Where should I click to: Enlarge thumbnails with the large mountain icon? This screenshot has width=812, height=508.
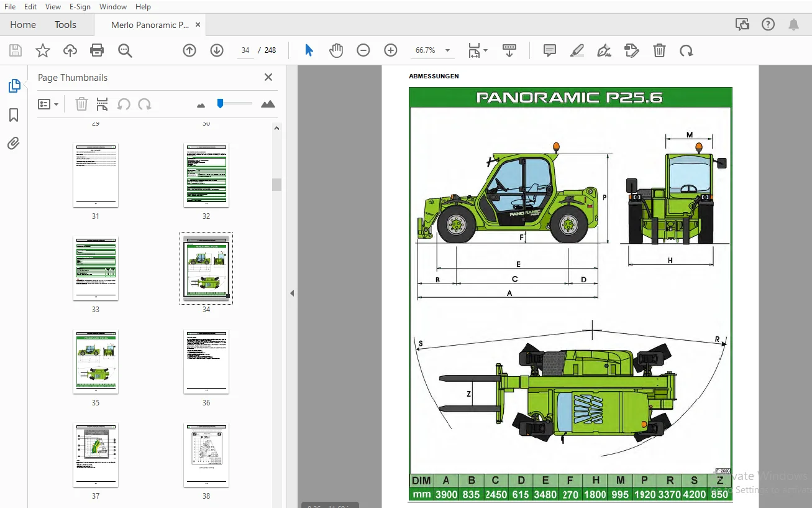[x=268, y=104]
